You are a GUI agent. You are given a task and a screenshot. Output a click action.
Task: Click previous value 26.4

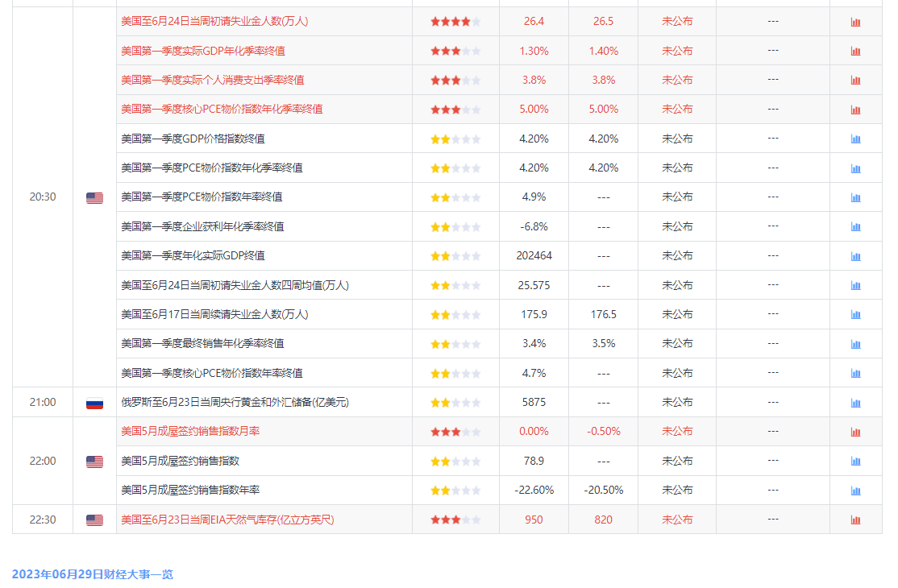pyautogui.click(x=534, y=21)
